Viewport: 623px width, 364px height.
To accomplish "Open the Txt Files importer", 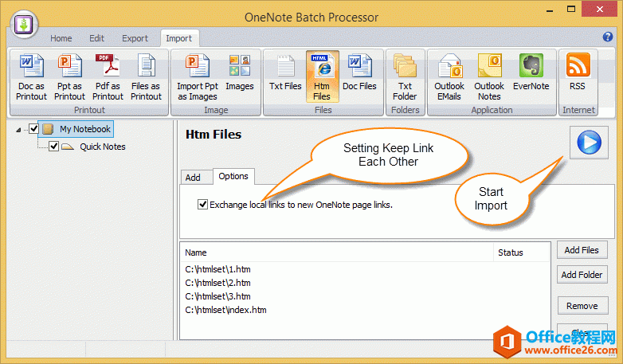I will click(285, 73).
